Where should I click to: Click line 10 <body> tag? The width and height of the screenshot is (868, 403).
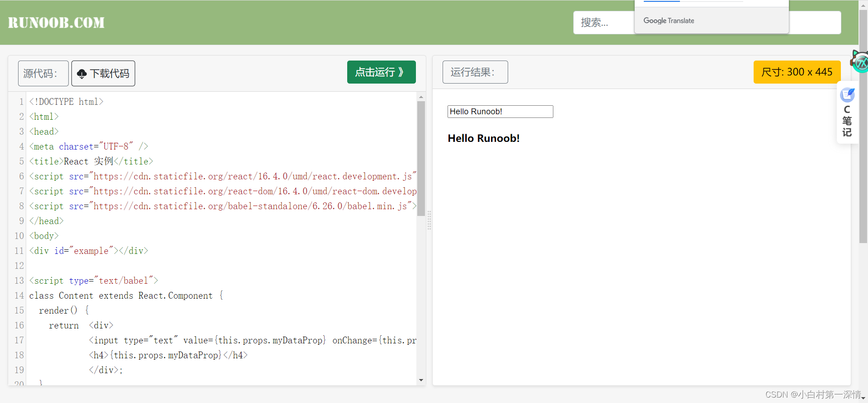(x=44, y=236)
